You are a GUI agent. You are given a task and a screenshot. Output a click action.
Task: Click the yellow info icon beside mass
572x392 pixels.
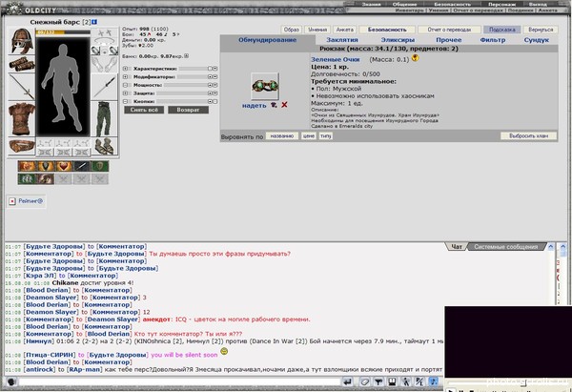415,57
